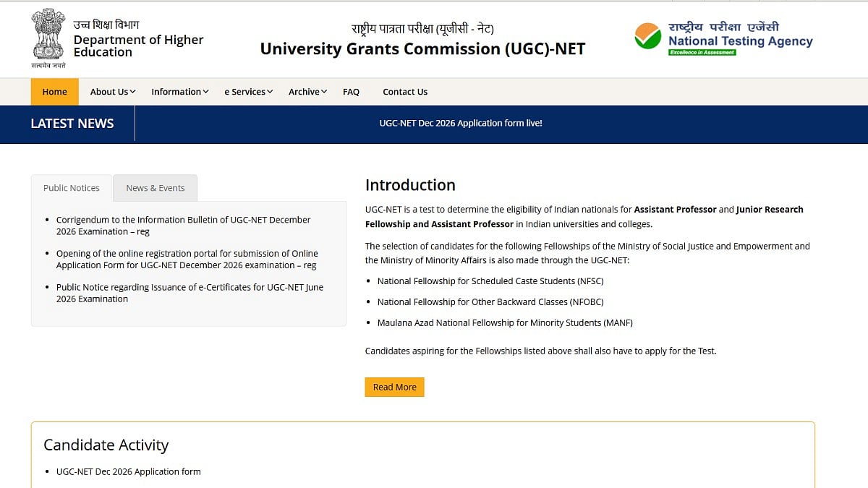Image resolution: width=868 pixels, height=488 pixels.
Task: Expand the Information dropdown menu
Action: point(180,92)
